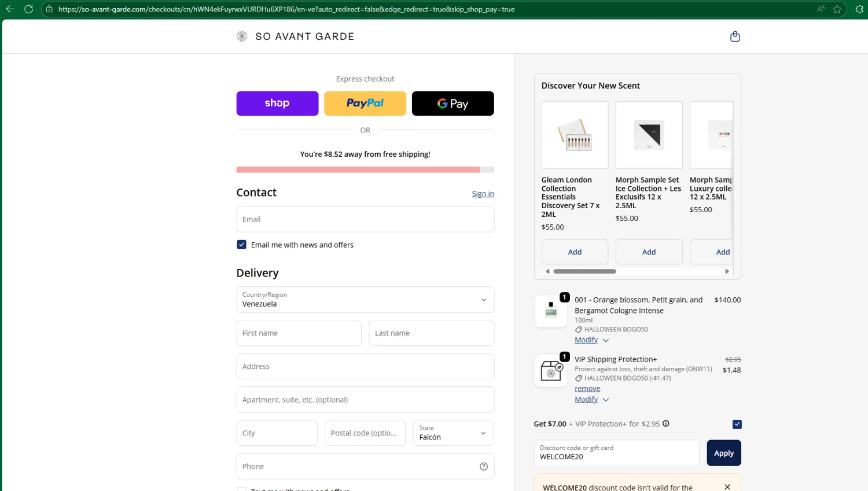868x491 pixels.
Task: Dismiss the WELCOME20 invalid code message
Action: coord(727,487)
